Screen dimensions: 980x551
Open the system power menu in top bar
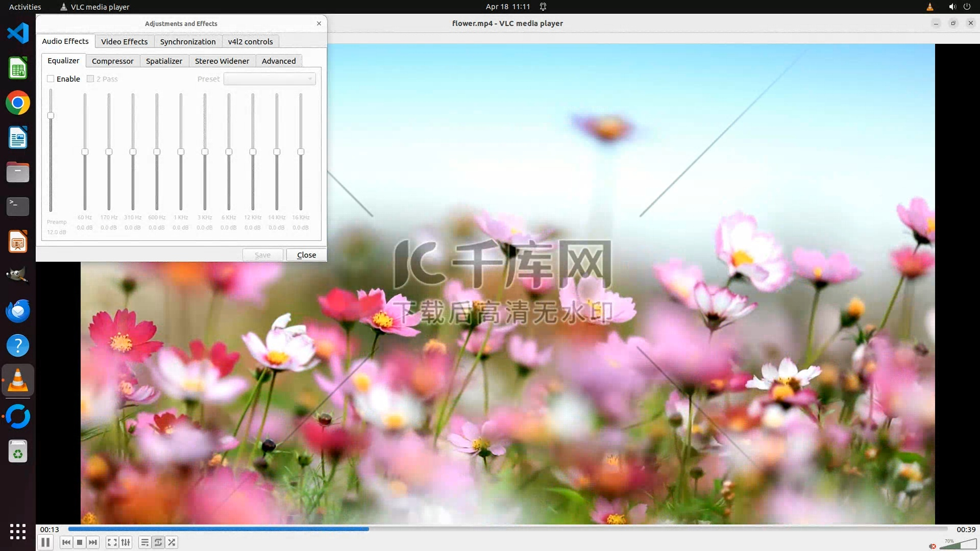click(x=967, y=7)
